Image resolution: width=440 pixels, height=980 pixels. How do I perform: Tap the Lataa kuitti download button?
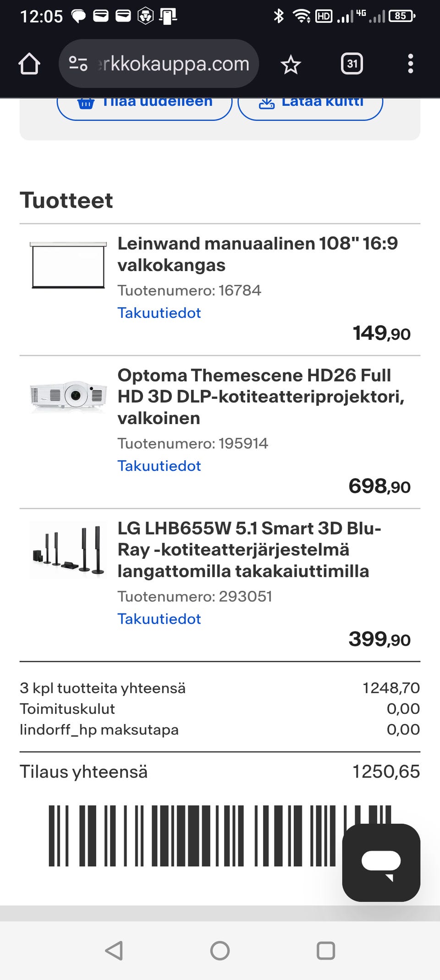tap(310, 106)
